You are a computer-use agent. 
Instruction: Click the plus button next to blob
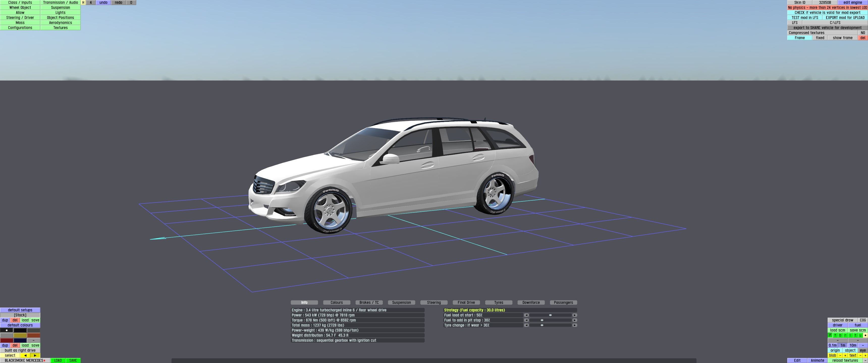tap(846, 355)
